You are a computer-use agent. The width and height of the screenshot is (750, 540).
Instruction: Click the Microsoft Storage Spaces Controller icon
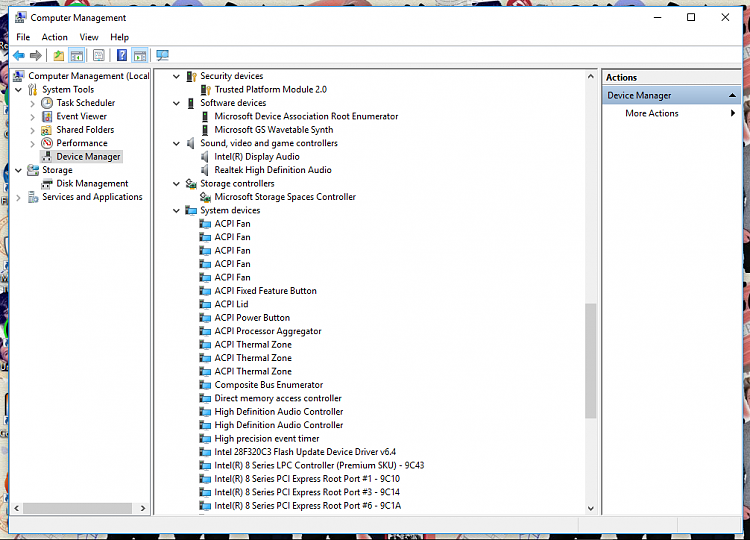tap(206, 197)
